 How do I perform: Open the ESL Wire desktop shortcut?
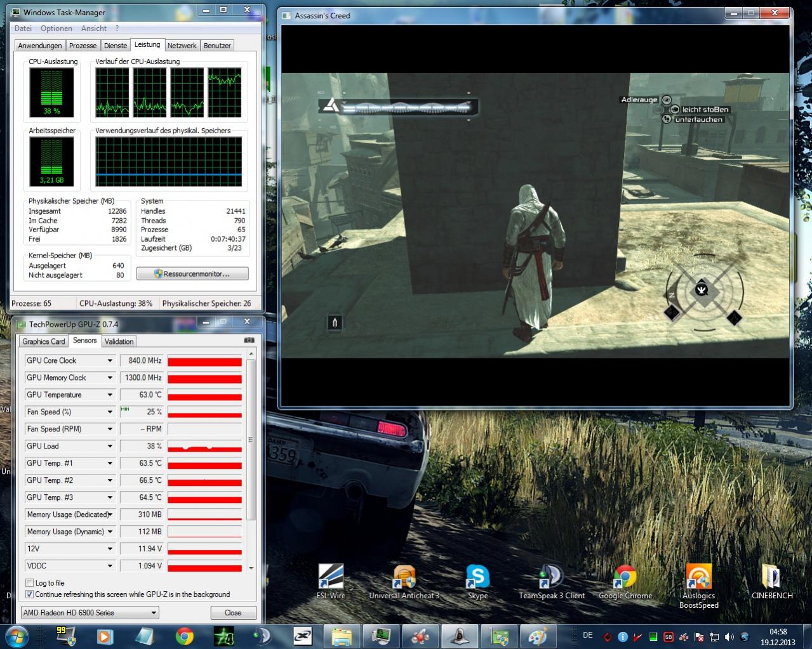(331, 581)
